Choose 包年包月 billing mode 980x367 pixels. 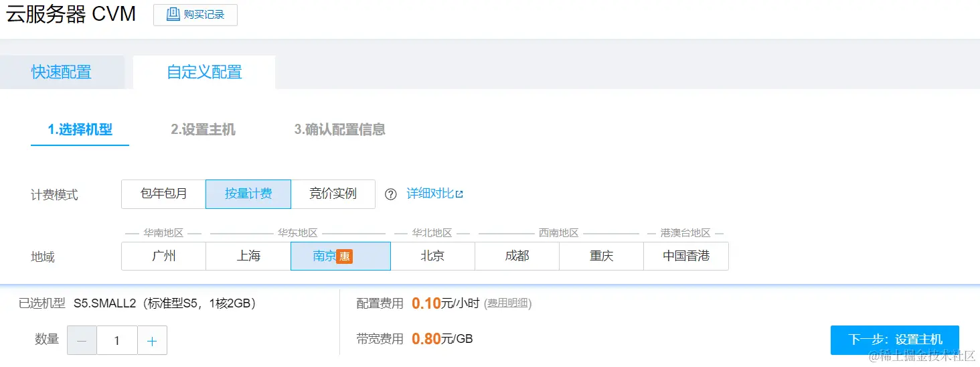164,194
